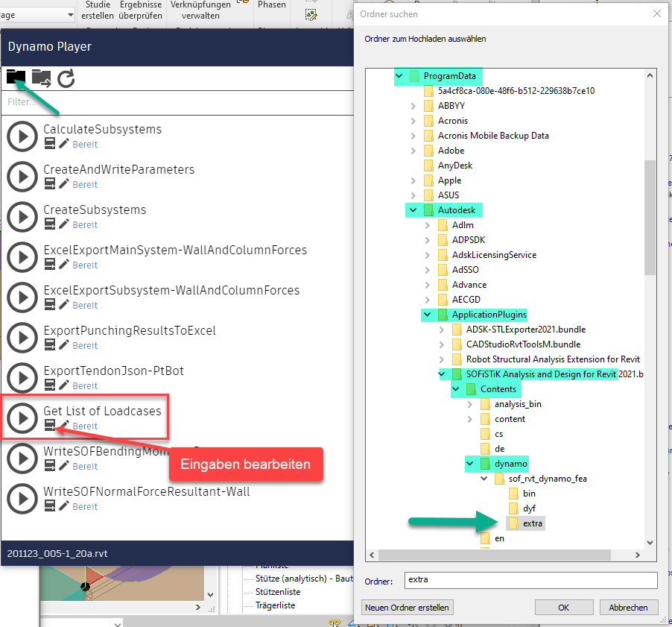
Task: Click the OK button
Action: (x=564, y=608)
